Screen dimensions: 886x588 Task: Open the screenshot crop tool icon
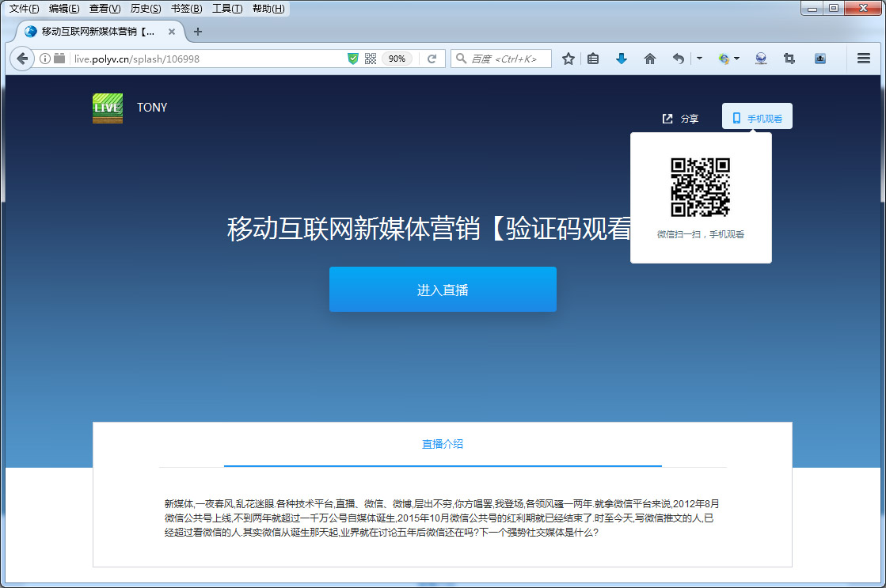click(789, 58)
